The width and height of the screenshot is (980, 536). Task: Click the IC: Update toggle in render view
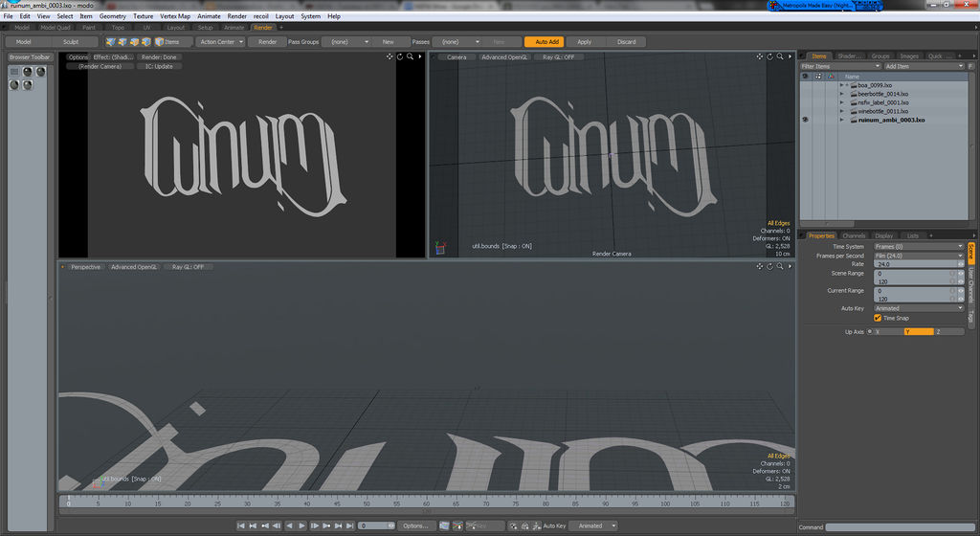tap(159, 66)
